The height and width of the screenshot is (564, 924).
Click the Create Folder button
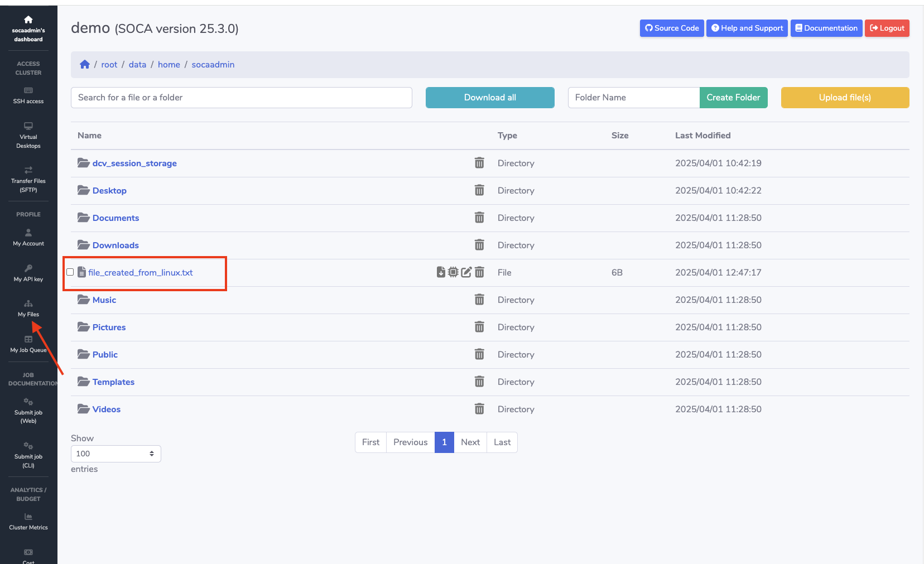(733, 98)
